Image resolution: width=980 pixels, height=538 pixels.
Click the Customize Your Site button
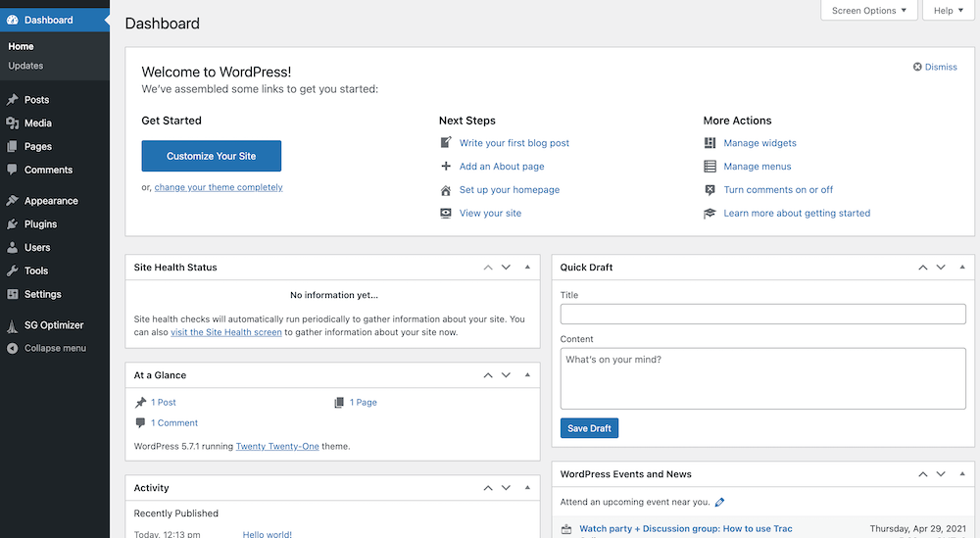click(212, 156)
